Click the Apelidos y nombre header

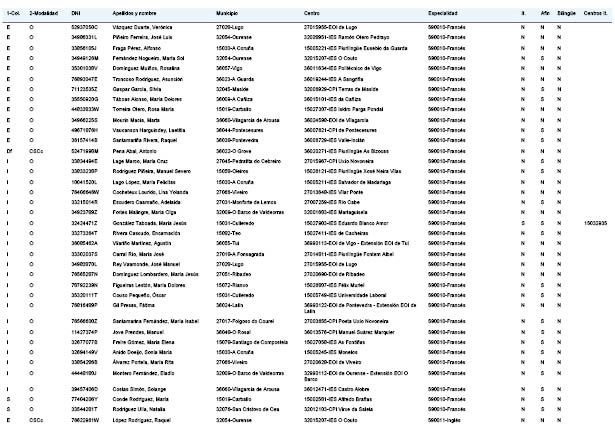[x=134, y=13]
